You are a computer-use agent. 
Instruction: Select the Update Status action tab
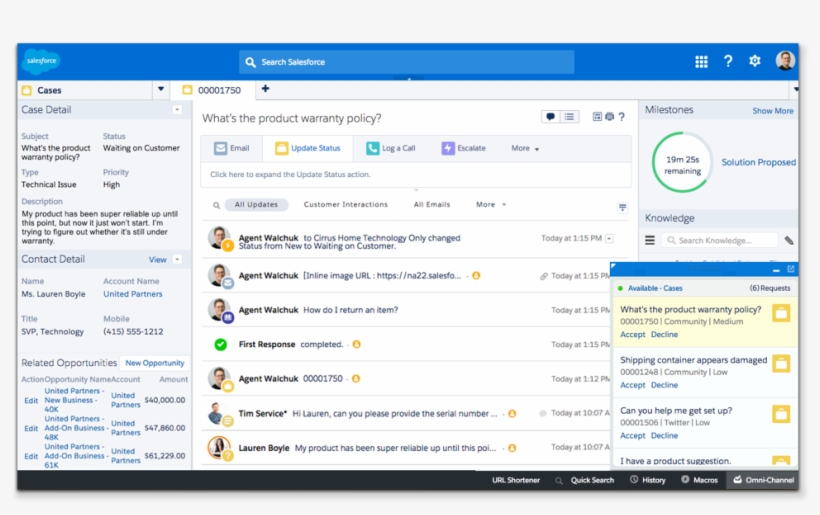[308, 148]
